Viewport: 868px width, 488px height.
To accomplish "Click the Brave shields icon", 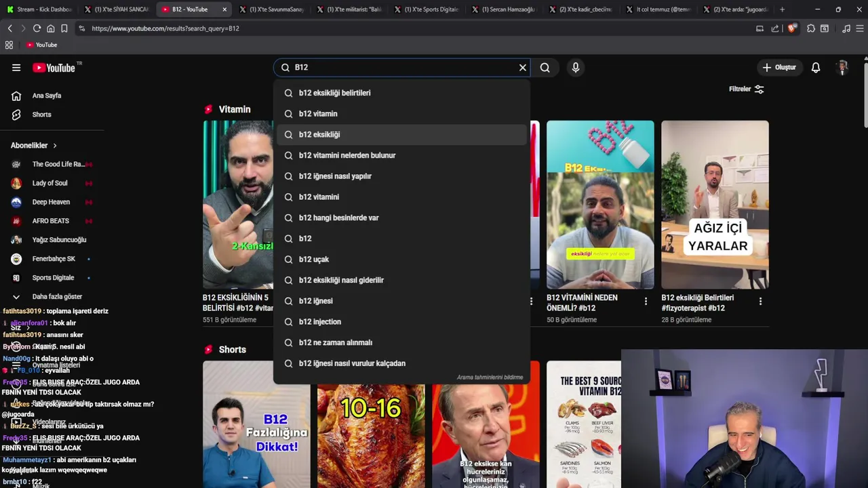I will click(x=792, y=28).
